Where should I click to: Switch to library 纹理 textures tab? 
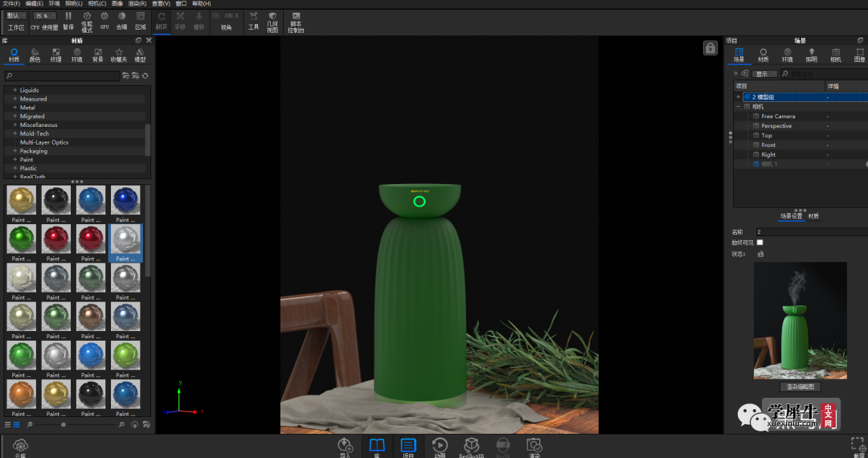pyautogui.click(x=56, y=55)
